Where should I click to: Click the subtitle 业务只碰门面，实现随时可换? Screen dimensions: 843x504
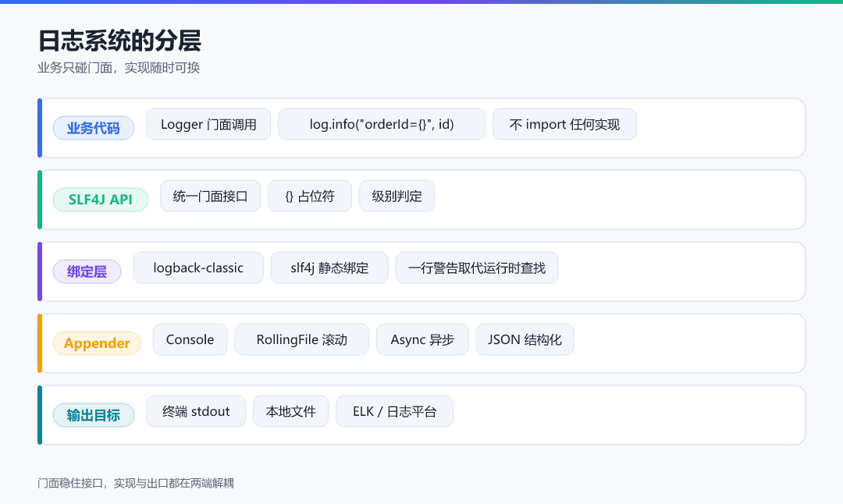click(119, 68)
